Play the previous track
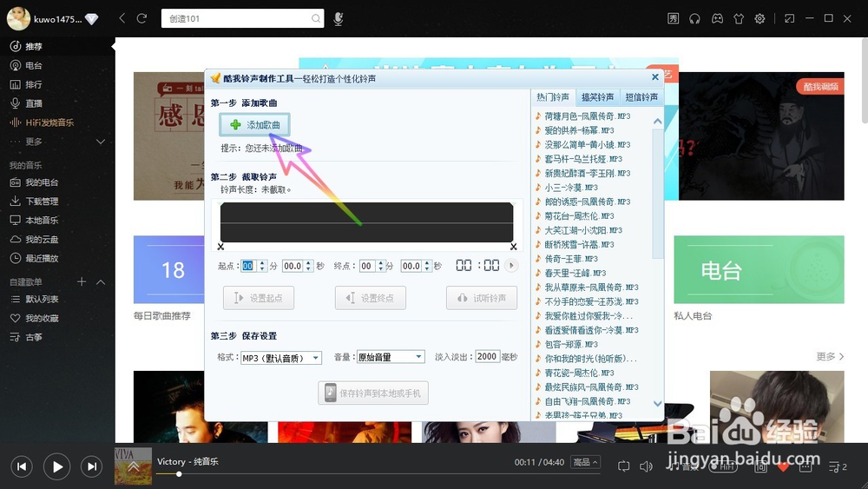Screen dimensions: 868x489 point(22,466)
